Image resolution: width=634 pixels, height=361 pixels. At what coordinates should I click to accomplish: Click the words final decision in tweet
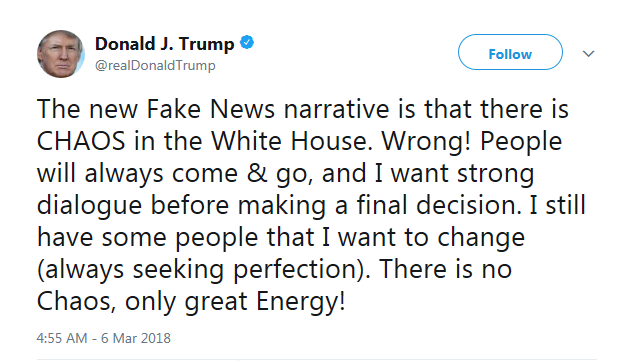[437, 205]
